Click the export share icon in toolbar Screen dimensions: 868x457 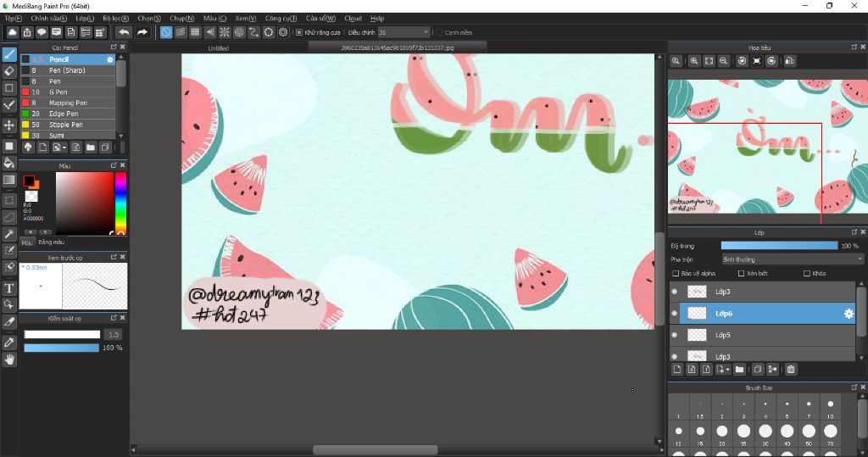(27, 32)
